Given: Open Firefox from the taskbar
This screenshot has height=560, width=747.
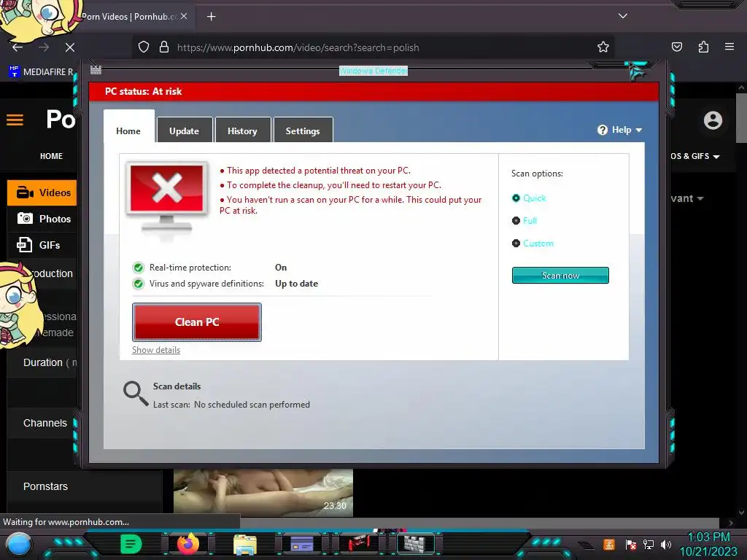Looking at the screenshot, I should (x=187, y=544).
